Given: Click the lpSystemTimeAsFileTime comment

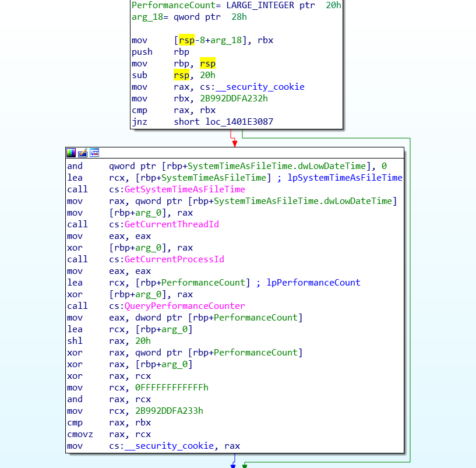Looking at the screenshot, I should pyautogui.click(x=345, y=178).
